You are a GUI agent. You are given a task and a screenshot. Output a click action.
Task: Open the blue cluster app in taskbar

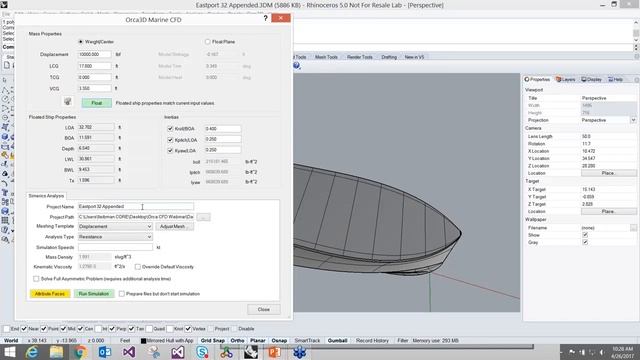tap(299, 352)
